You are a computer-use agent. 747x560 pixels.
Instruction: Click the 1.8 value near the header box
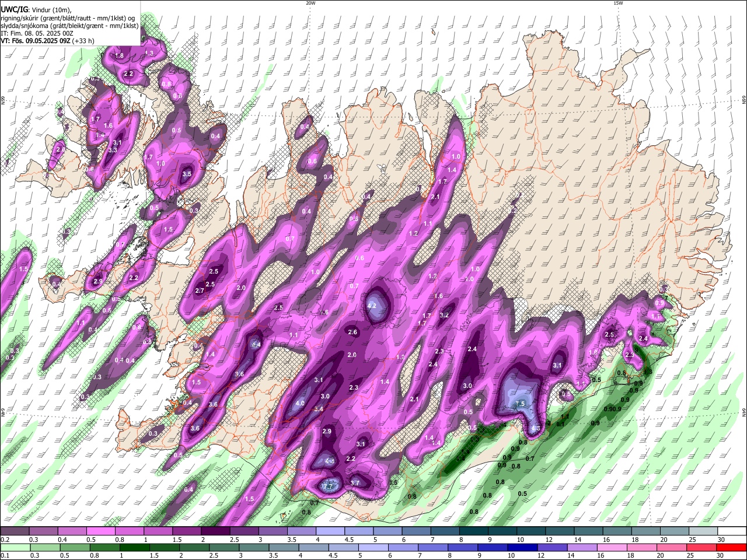click(x=120, y=56)
